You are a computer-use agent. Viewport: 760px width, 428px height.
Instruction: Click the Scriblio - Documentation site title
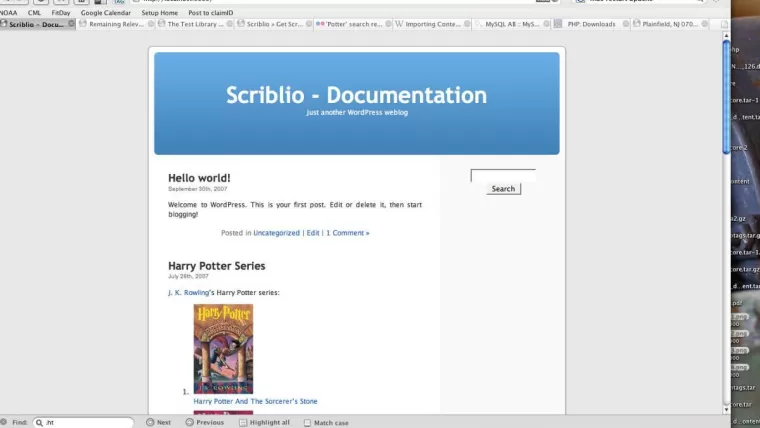(356, 95)
